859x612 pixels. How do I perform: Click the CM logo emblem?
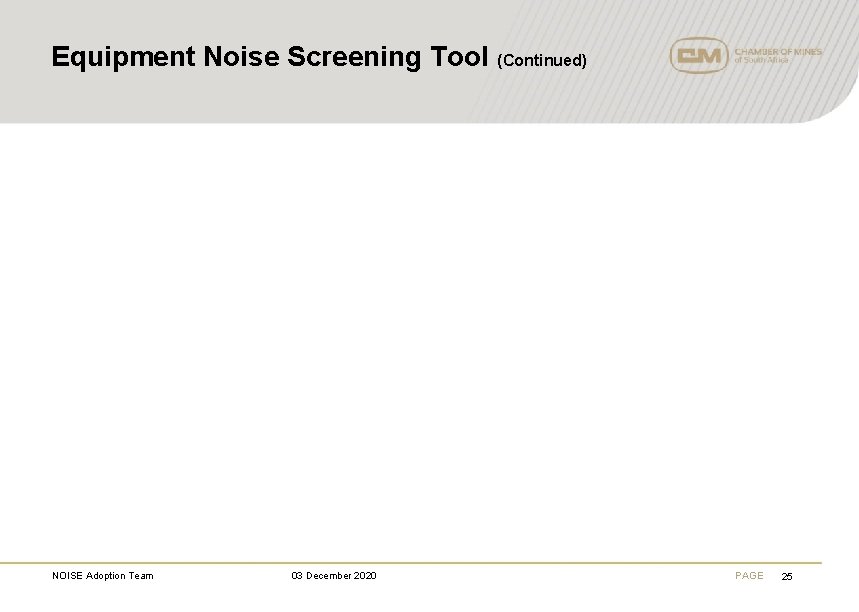coord(698,55)
